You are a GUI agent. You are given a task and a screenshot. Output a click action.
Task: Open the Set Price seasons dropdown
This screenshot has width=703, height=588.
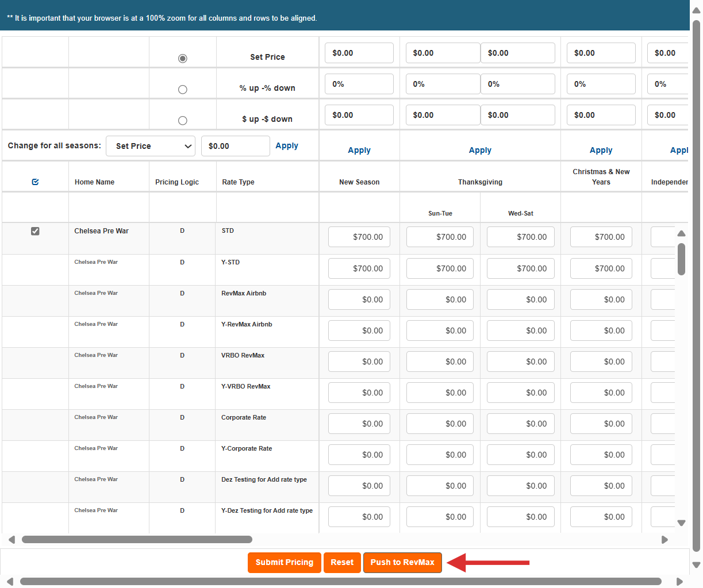click(151, 146)
